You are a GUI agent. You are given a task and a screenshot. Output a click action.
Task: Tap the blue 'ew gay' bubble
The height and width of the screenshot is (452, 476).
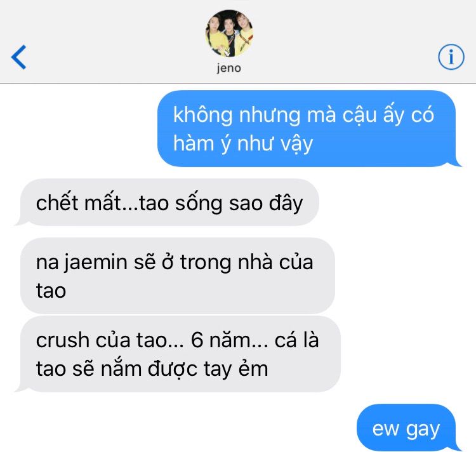(406, 428)
